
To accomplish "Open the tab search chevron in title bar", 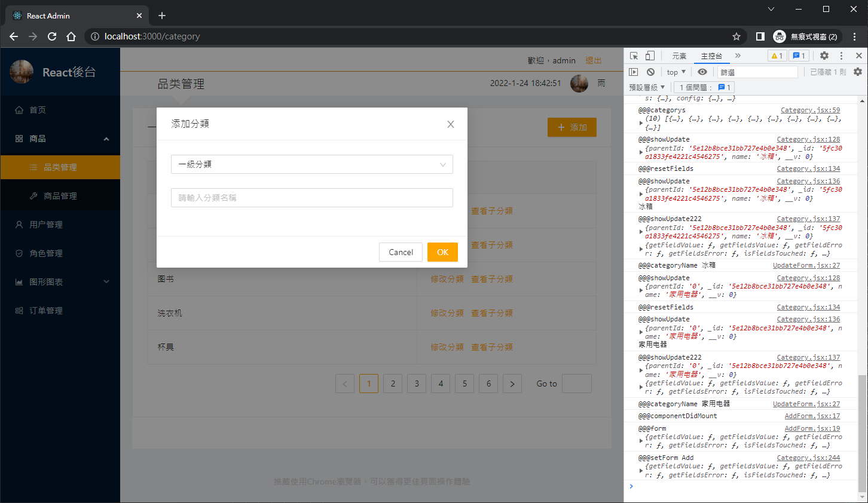I will tap(771, 9).
